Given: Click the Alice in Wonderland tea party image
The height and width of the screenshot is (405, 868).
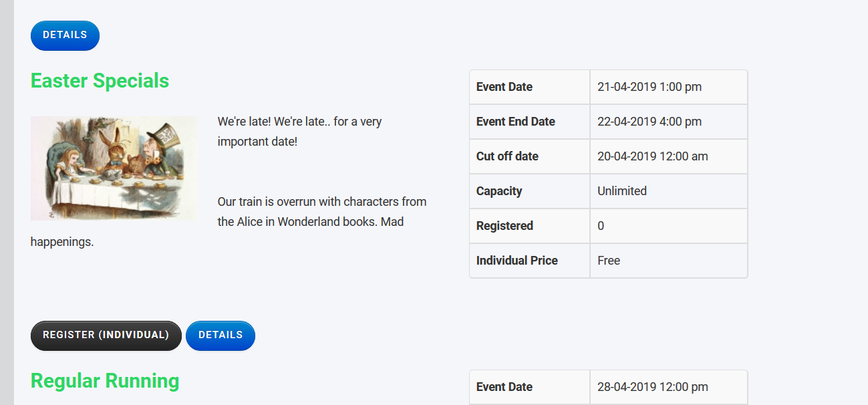Looking at the screenshot, I should [114, 168].
